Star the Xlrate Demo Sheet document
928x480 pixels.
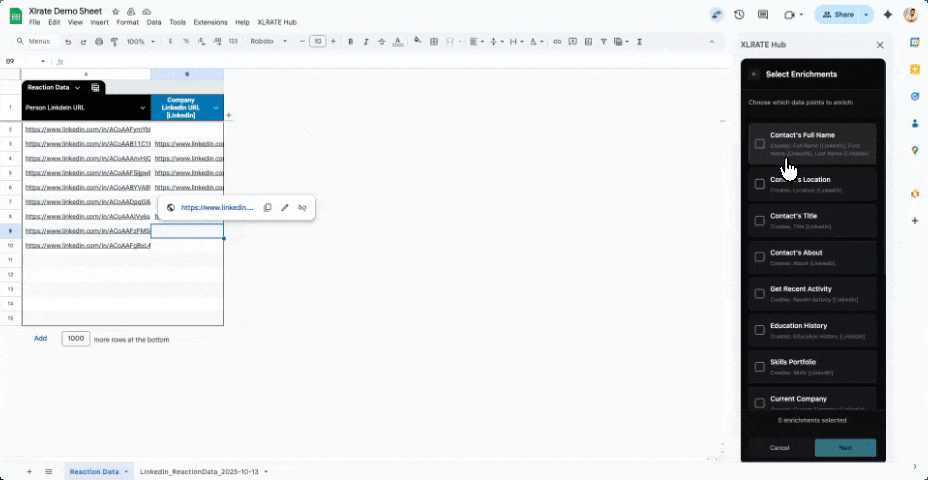(116, 11)
